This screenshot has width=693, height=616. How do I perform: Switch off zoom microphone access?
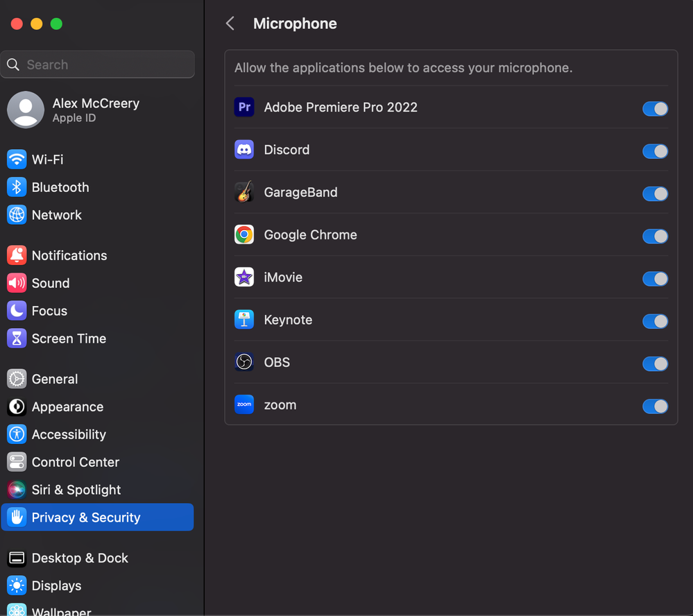pyautogui.click(x=655, y=406)
